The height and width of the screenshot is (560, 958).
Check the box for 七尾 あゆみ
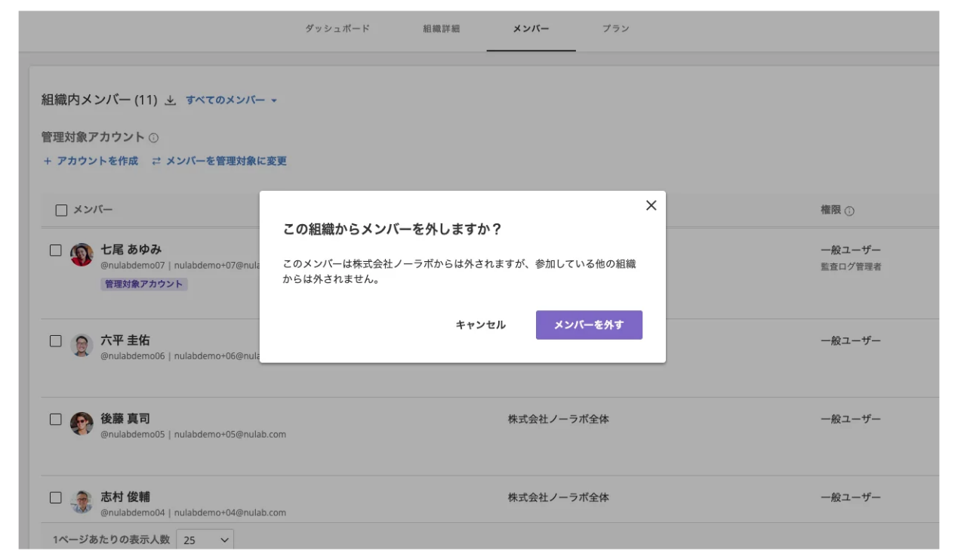pyautogui.click(x=56, y=251)
